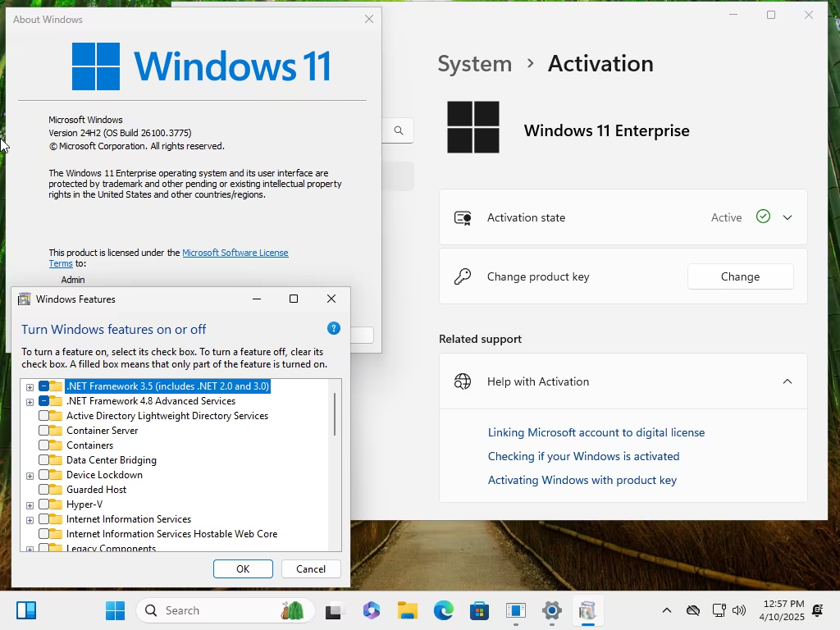Image resolution: width=840 pixels, height=630 pixels.
Task: Open File Explorer from the taskbar
Action: click(x=407, y=610)
